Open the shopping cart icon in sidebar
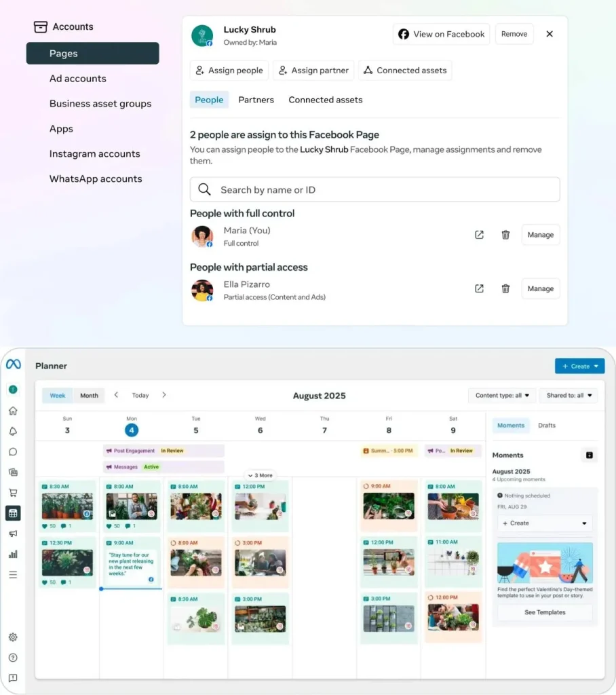Screen dimensions: 616x695 (x=13, y=493)
